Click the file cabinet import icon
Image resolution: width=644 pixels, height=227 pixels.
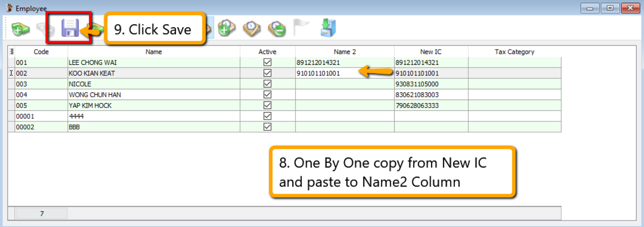[x=328, y=28]
